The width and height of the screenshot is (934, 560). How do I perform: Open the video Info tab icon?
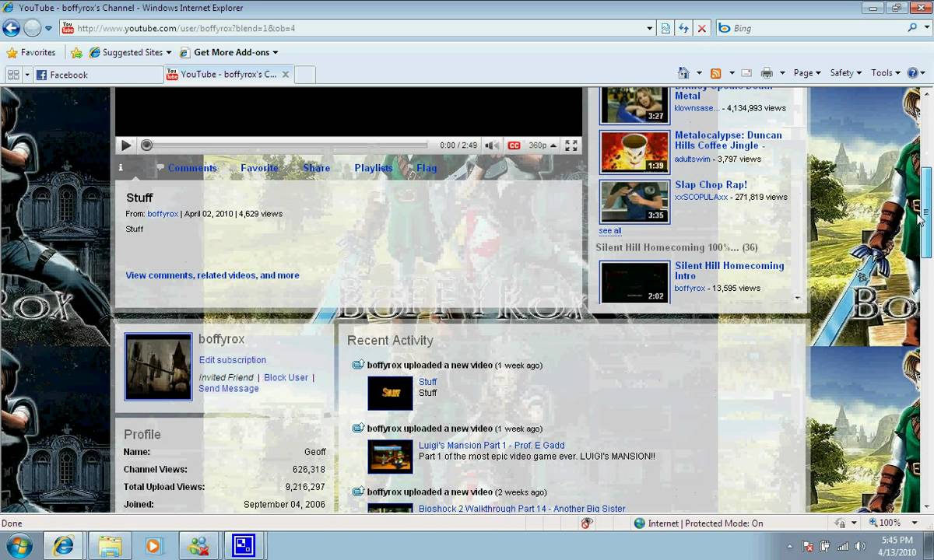121,167
